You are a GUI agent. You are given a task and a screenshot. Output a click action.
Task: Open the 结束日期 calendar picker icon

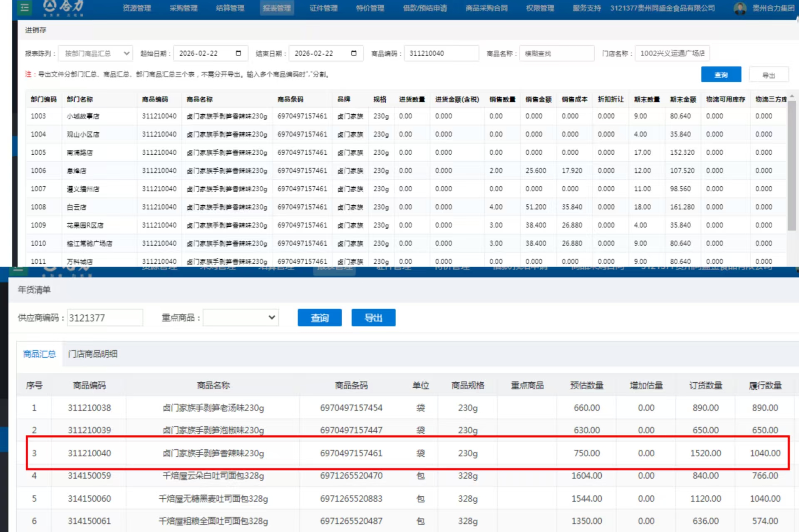(354, 53)
